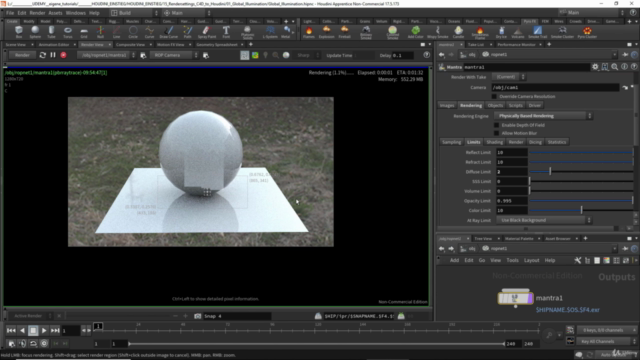
Task: Open the Windows menu
Action: click(76, 13)
